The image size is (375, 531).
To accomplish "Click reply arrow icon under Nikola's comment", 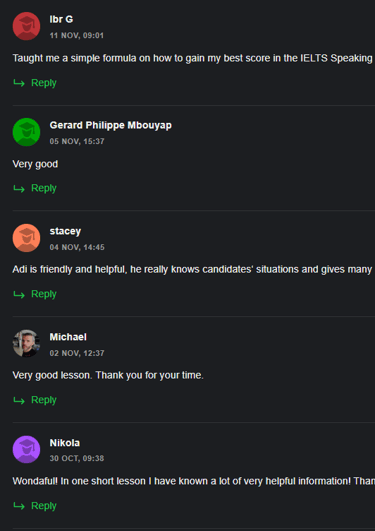I will point(19,506).
